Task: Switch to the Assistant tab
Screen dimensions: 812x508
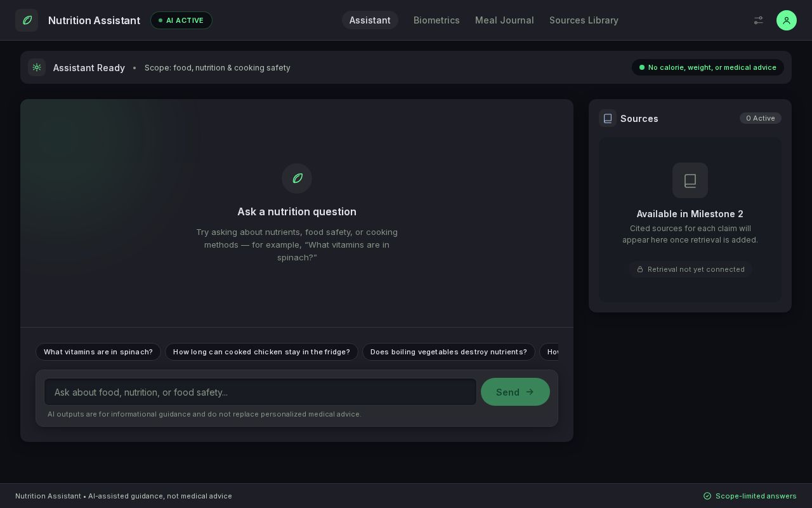Action: pyautogui.click(x=370, y=20)
